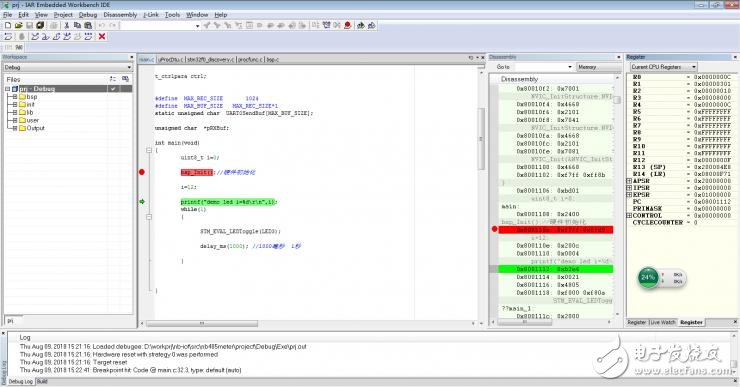Screen dimensions: 740x387
Task: Switch to the Live Watch tab
Action: [x=662, y=322]
